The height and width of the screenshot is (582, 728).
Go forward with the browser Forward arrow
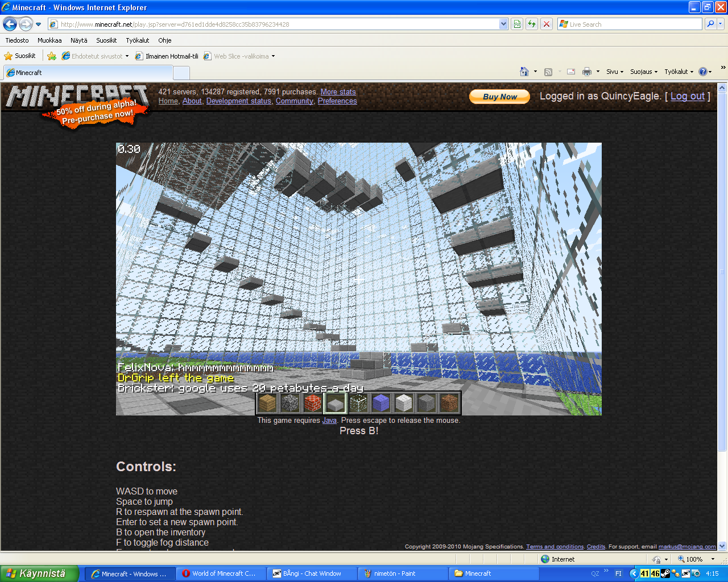tap(26, 24)
